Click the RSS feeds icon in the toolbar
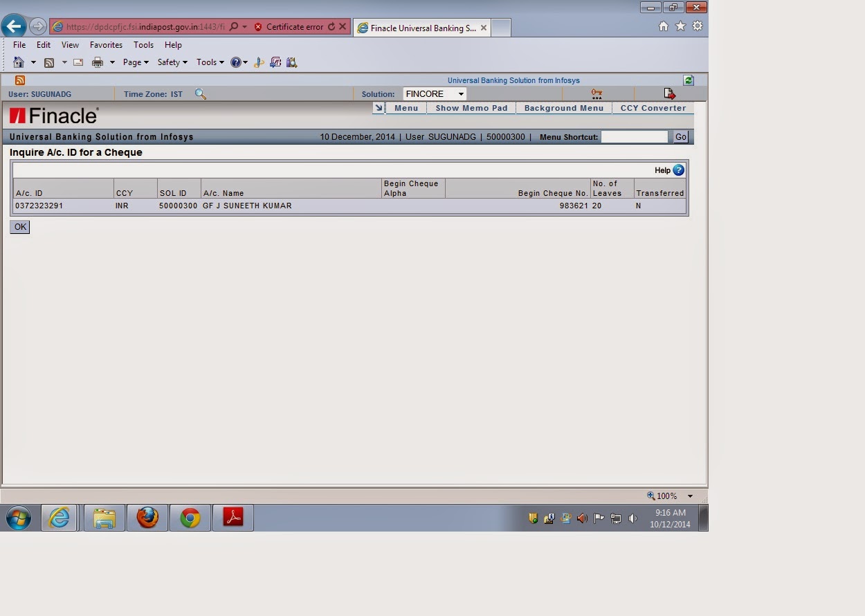 click(x=49, y=62)
